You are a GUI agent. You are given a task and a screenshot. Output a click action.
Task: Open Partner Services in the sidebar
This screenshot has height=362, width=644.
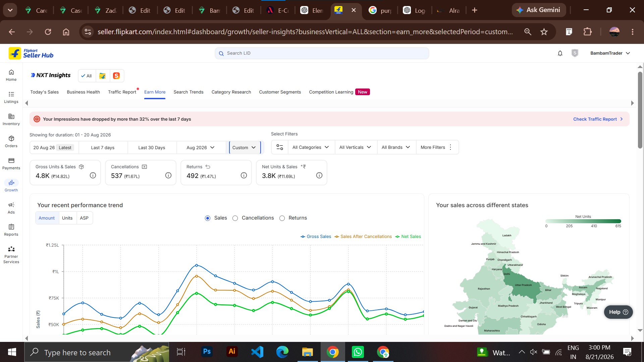(x=11, y=255)
